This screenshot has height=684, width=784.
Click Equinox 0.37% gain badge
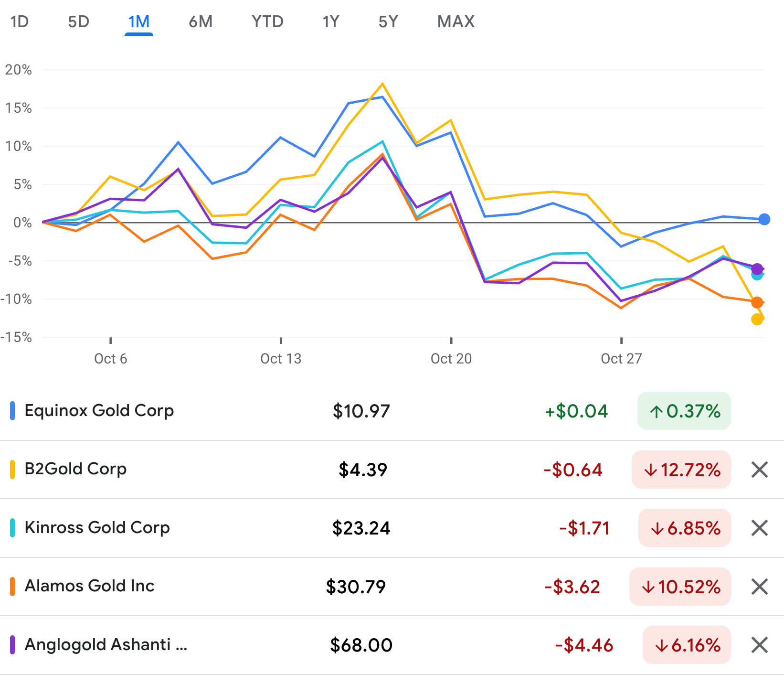[x=684, y=411]
